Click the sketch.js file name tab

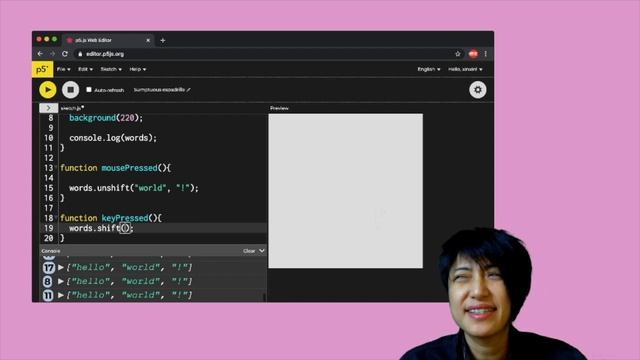[x=72, y=108]
